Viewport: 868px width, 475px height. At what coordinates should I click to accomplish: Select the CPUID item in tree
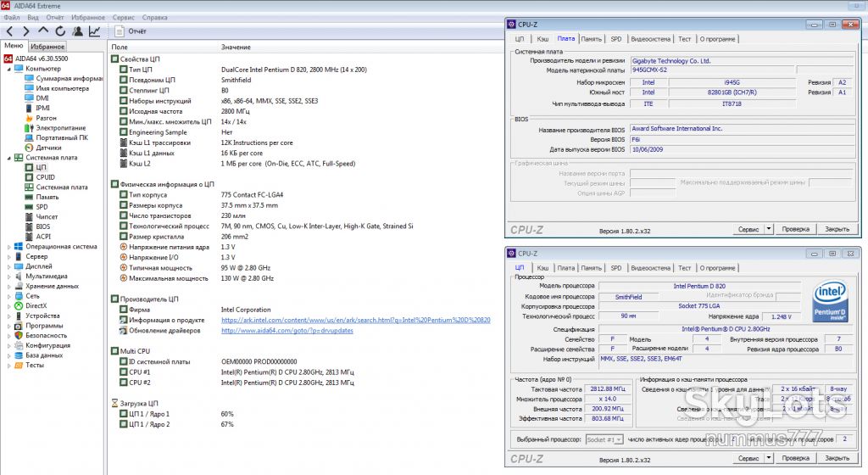point(46,177)
